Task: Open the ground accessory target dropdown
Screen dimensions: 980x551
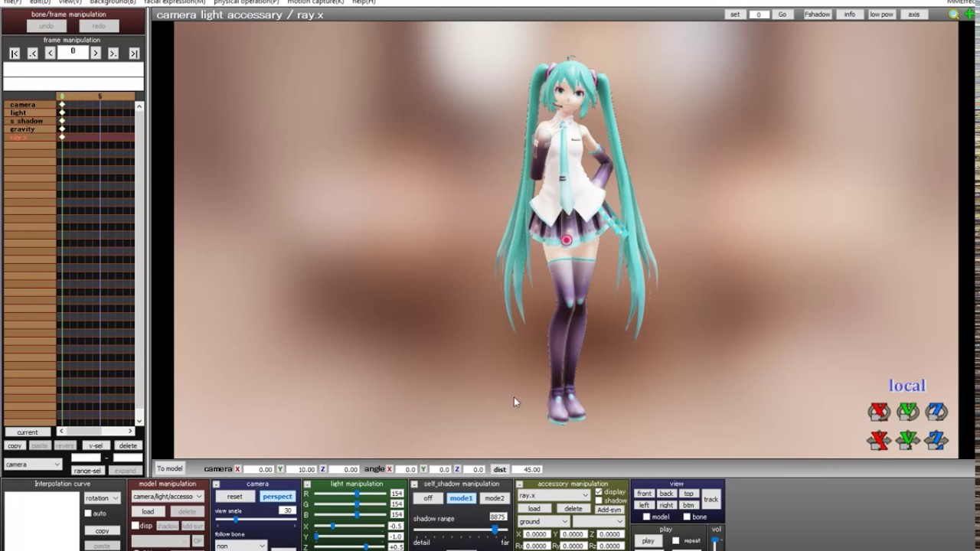Action: tap(543, 521)
